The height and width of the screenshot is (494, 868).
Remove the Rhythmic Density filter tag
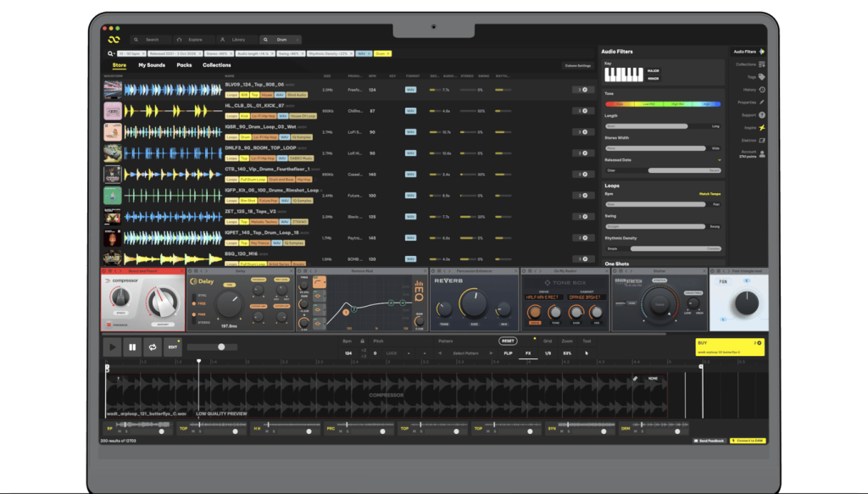pos(352,53)
